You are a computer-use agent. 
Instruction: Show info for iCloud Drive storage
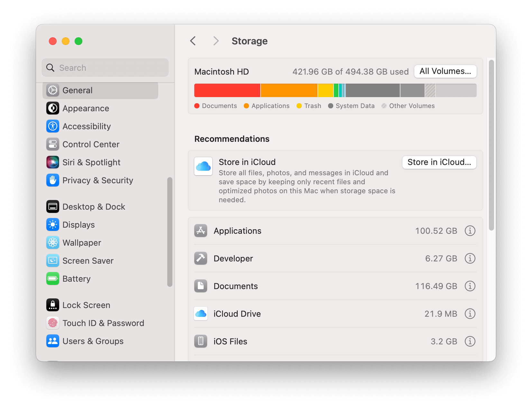pos(470,314)
